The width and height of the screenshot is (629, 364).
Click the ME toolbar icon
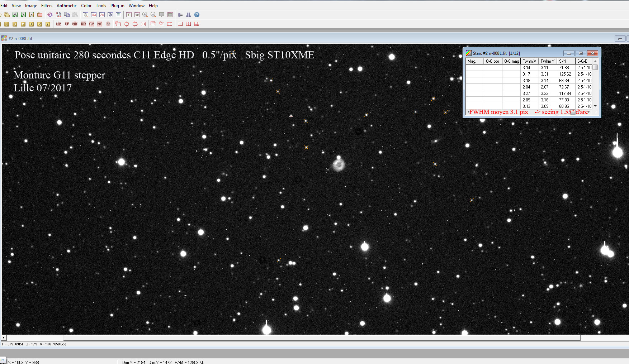[x=100, y=24]
